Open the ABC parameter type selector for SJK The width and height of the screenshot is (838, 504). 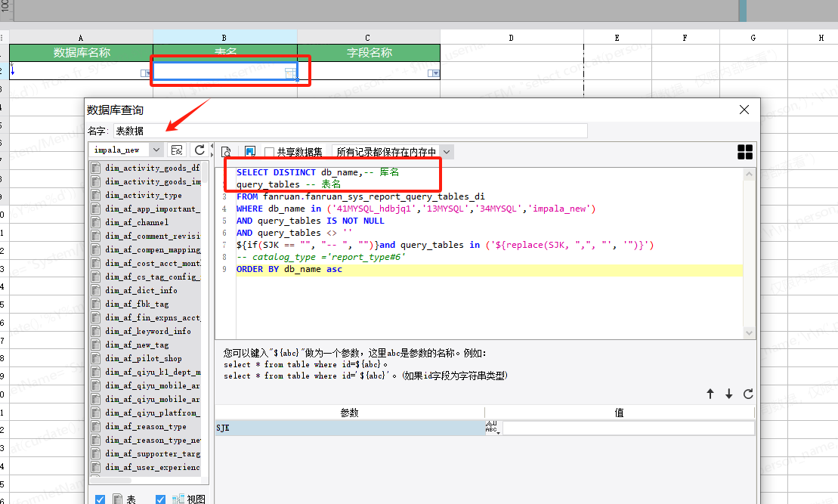pyautogui.click(x=492, y=428)
